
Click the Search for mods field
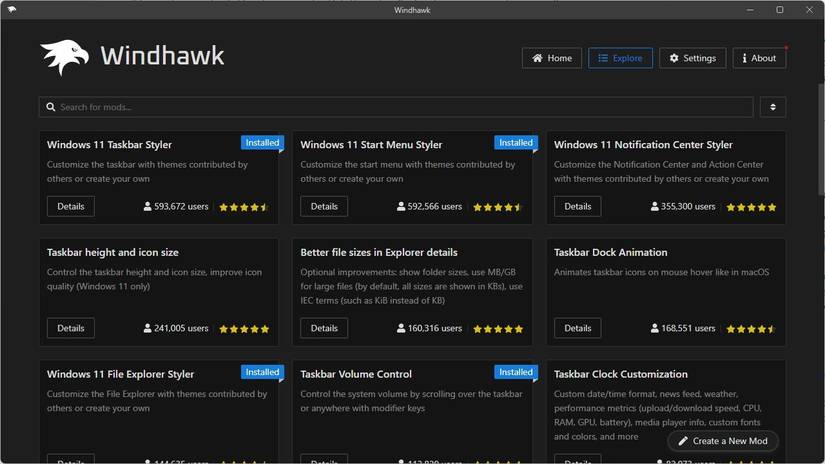(x=396, y=107)
